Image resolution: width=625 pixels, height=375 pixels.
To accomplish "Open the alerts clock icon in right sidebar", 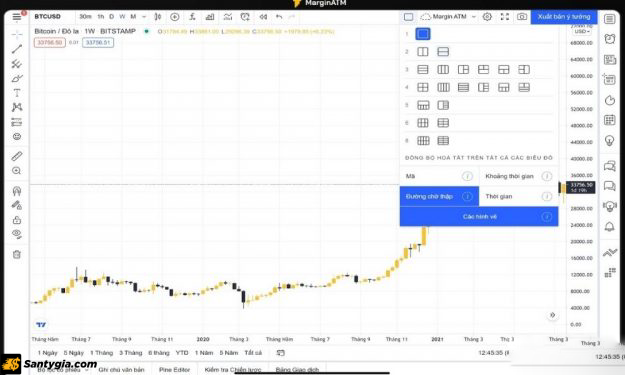I will pos(609,39).
